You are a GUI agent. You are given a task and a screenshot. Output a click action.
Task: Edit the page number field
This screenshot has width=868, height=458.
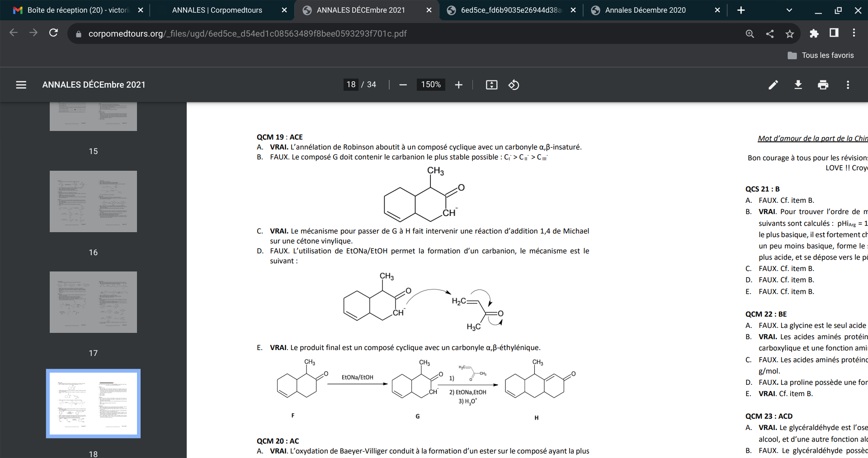351,84
